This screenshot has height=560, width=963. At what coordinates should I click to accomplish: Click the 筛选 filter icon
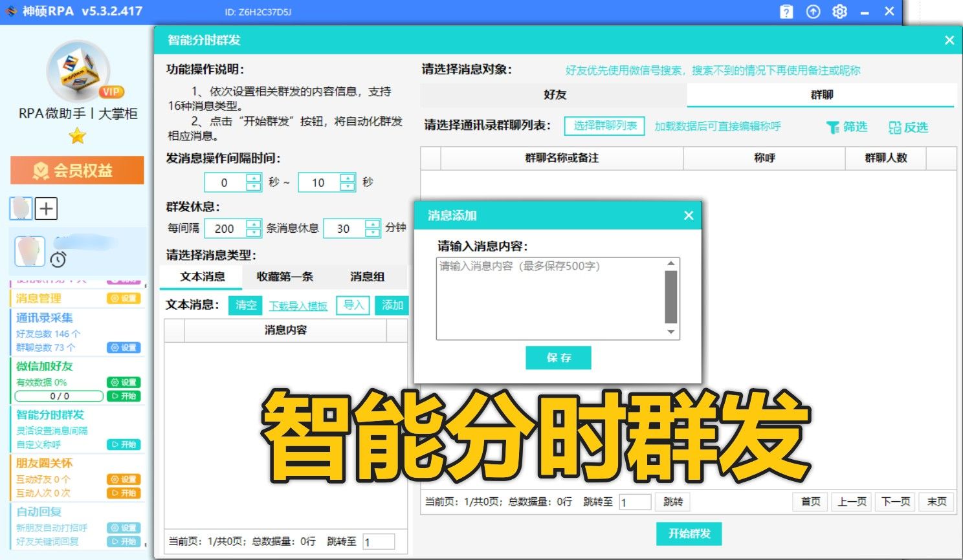(x=832, y=127)
